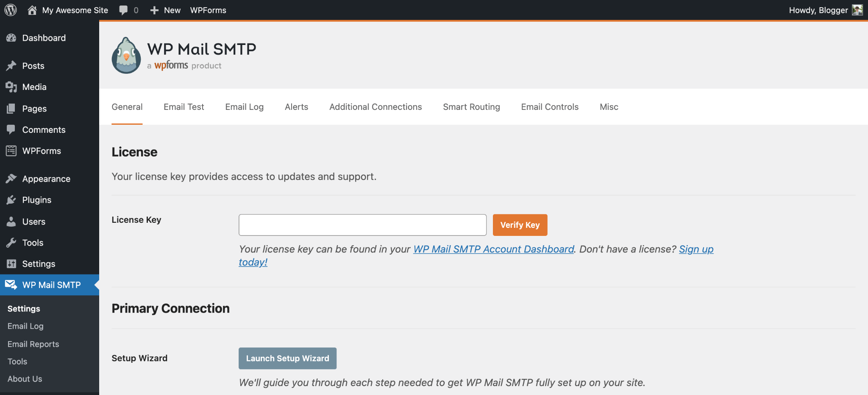Open WPForms in the top admin bar
The image size is (868, 395).
click(x=208, y=10)
